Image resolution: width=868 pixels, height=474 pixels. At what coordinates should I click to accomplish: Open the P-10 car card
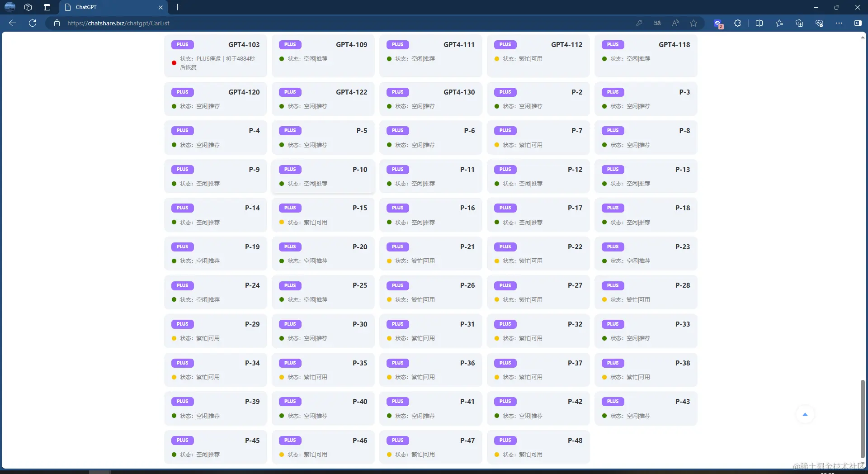[x=323, y=176]
